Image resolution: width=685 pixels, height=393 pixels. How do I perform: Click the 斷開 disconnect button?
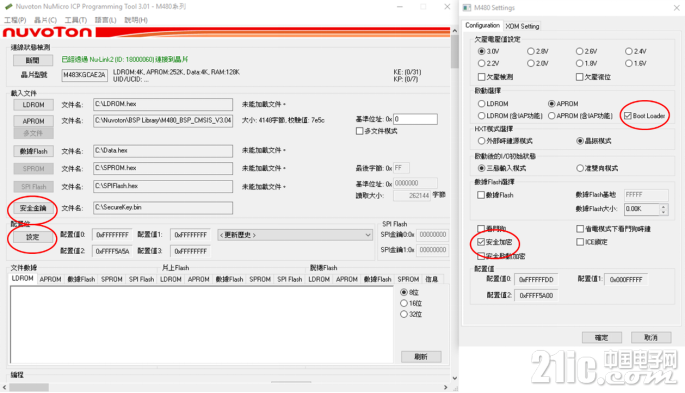[x=33, y=60]
